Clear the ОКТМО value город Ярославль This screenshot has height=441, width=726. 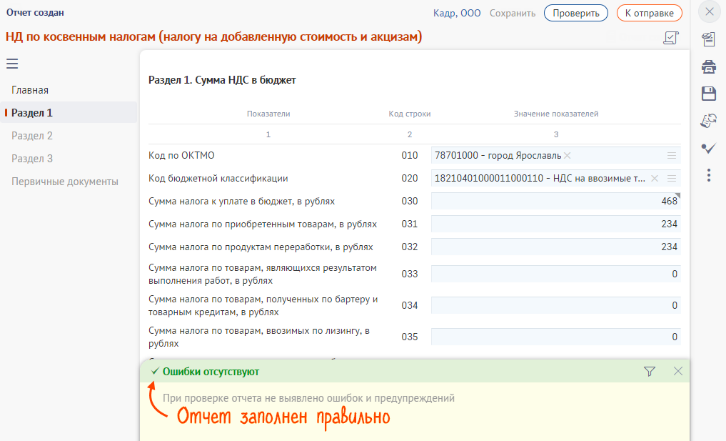pyautogui.click(x=567, y=156)
